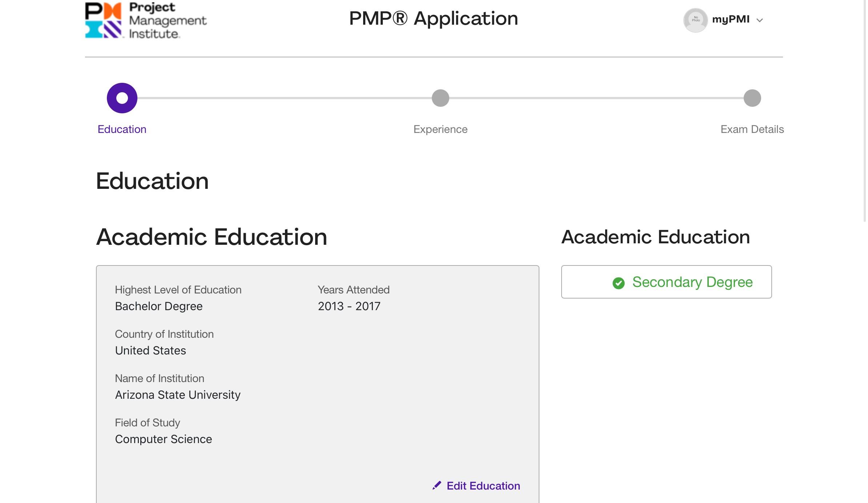Click the Arizona State University institution name
The height and width of the screenshot is (503, 868).
[178, 395]
